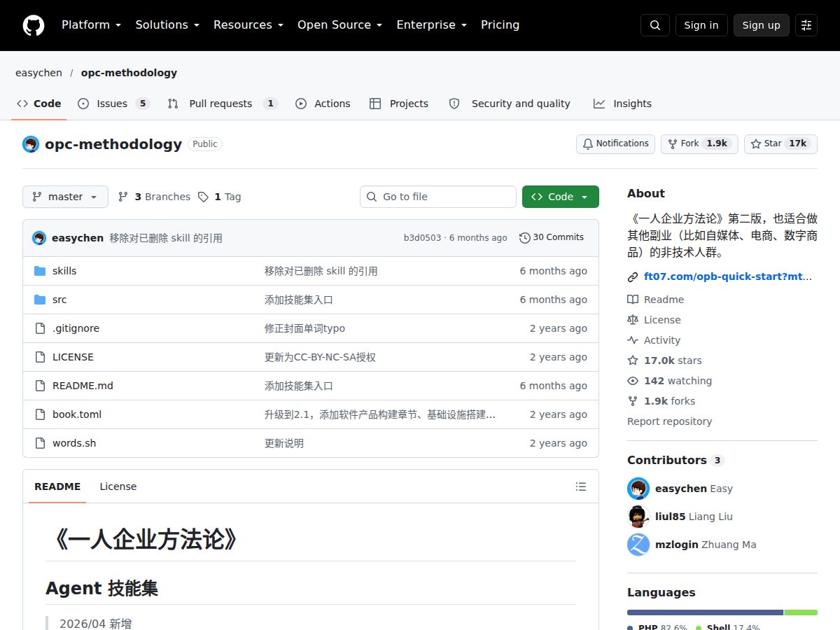This screenshot has width=840, height=630.
Task: Open the book.toml file name
Action: pyautogui.click(x=77, y=414)
